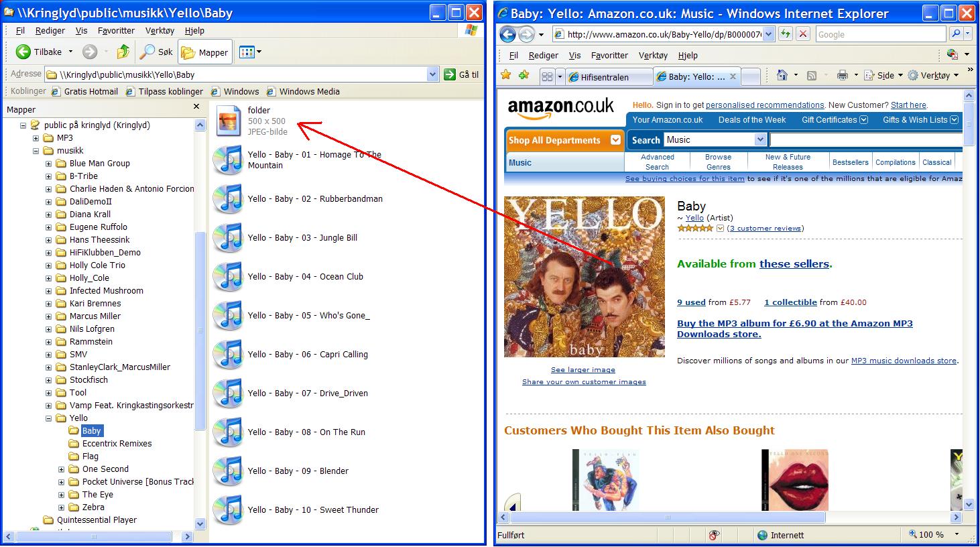Expand the One Second folder node
This screenshot has height=547, width=980.
point(61,469)
